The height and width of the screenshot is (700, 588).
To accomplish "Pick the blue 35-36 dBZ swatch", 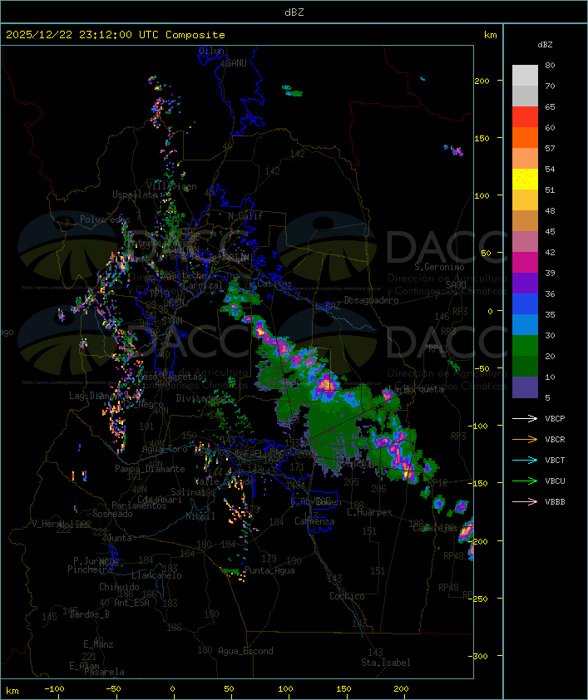I will (525, 304).
